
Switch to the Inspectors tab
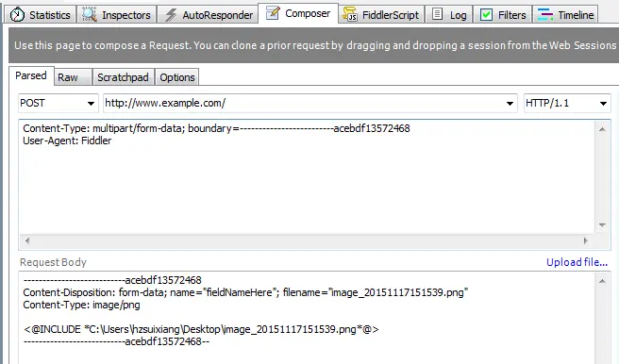coord(116,14)
